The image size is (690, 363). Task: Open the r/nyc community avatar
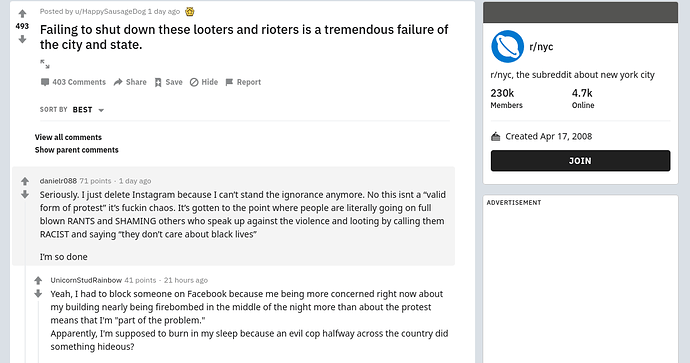(507, 47)
